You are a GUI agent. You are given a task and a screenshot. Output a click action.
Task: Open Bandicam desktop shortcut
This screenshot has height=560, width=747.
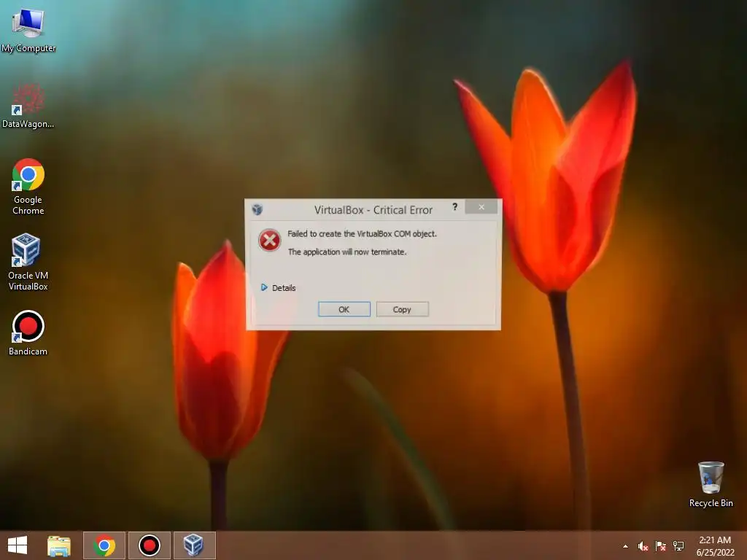point(28,332)
